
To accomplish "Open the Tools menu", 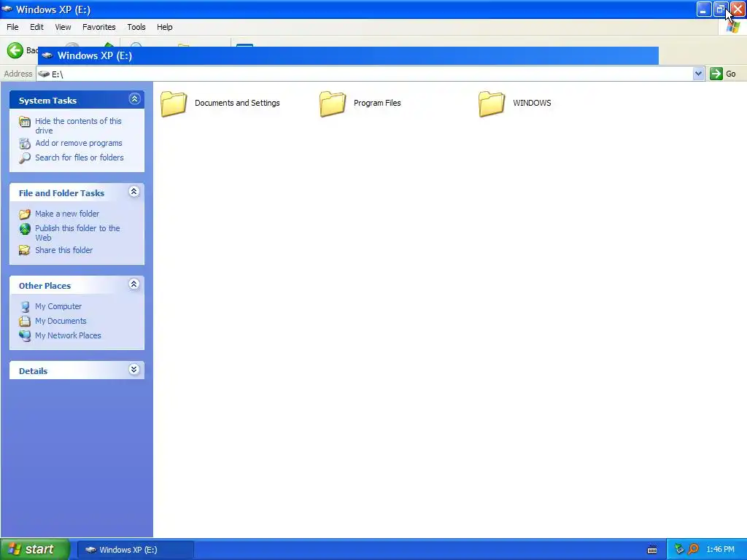I will point(136,27).
